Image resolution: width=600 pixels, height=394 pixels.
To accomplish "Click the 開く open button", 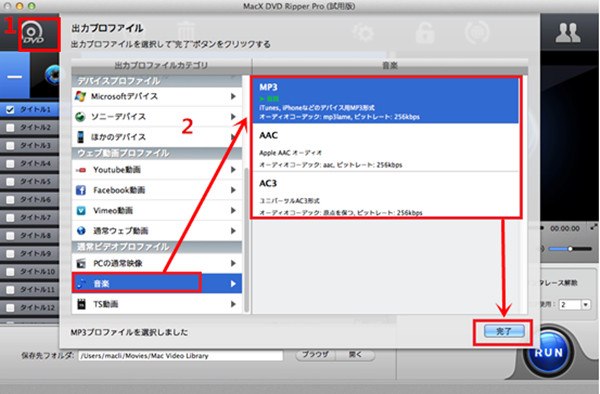I will pyautogui.click(x=355, y=355).
